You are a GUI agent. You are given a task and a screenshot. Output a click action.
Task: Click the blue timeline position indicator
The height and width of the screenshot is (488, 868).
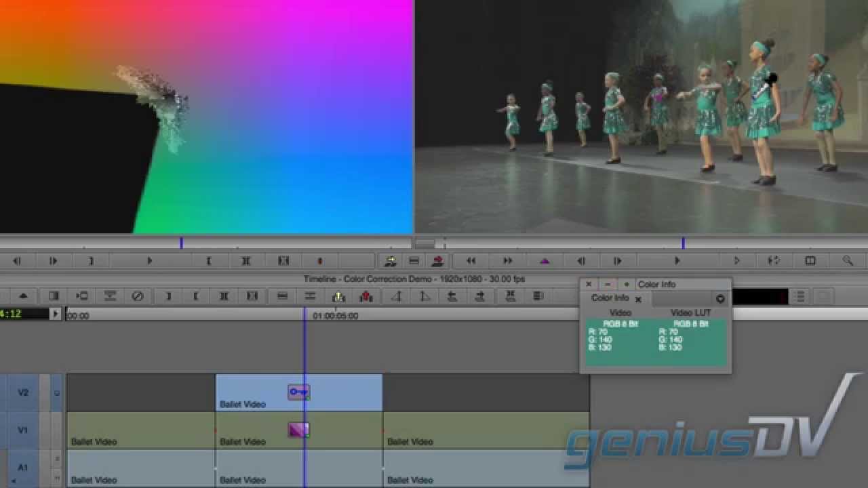pyautogui.click(x=304, y=396)
